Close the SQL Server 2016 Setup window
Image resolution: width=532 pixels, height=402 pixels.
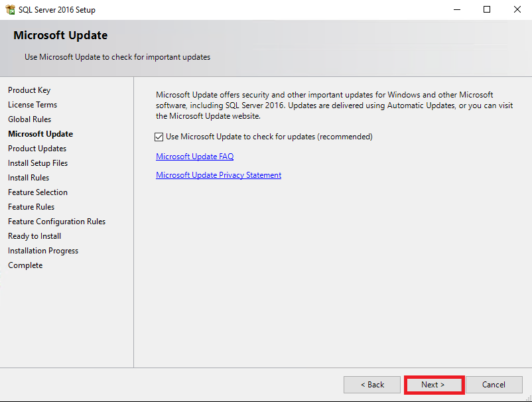517,9
